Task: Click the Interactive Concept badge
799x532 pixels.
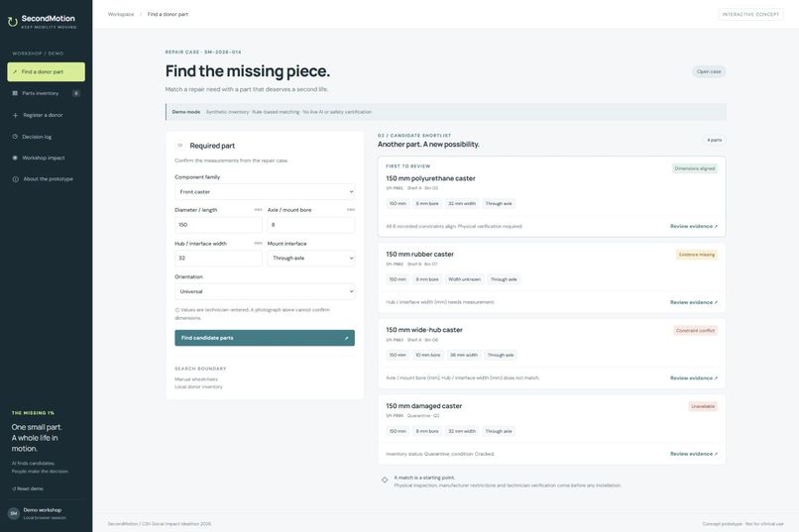Action: [750, 14]
